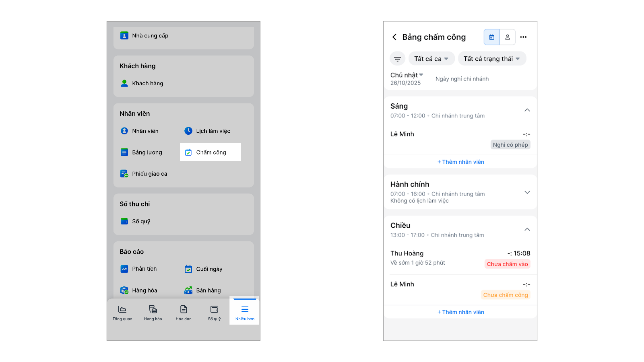Click the Báo cáo section heading
The image size is (644, 362).
click(x=132, y=251)
